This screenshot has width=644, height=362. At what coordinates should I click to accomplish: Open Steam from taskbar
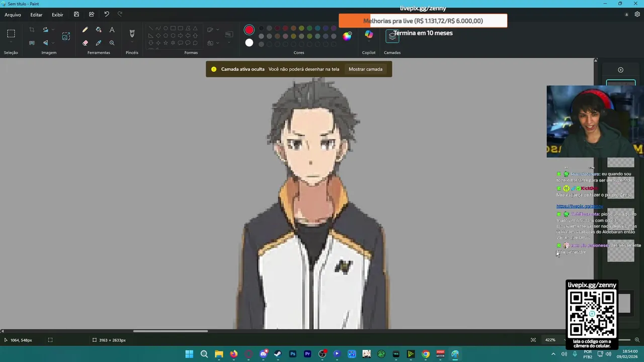(278, 354)
